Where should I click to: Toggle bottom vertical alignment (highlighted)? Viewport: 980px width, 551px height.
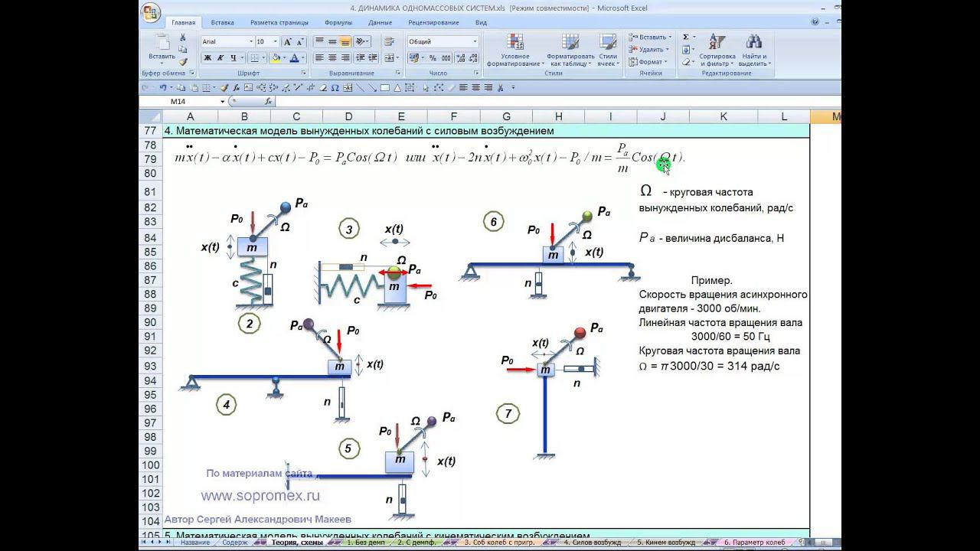[345, 41]
